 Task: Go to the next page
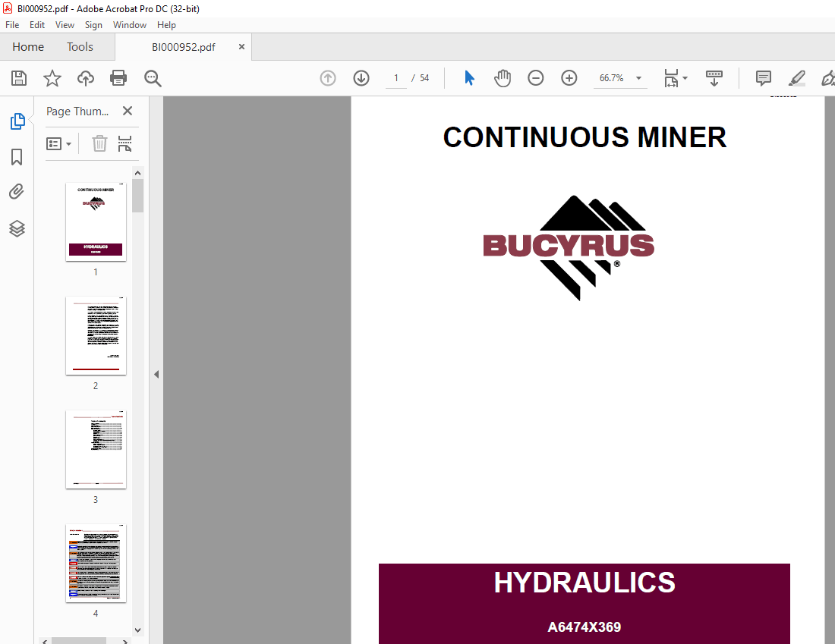[361, 78]
